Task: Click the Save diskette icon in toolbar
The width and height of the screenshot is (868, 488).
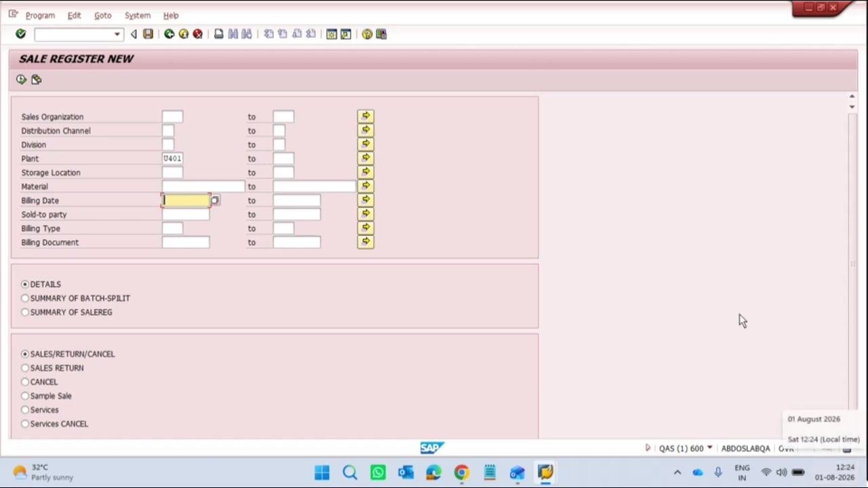Action: click(x=148, y=34)
